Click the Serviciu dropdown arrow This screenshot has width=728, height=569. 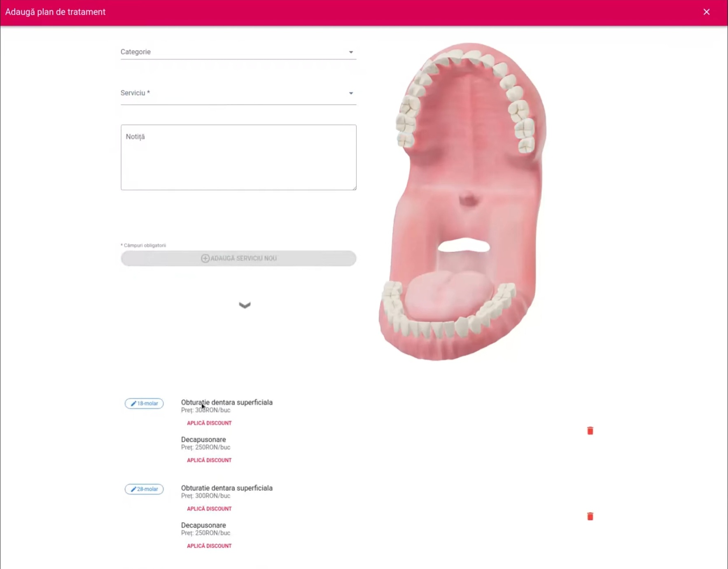point(351,93)
